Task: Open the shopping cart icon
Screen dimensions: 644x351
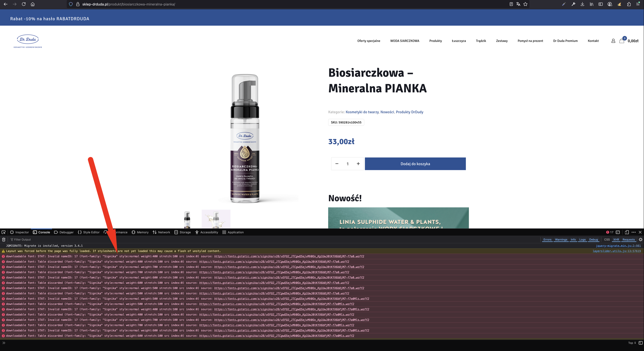Action: [622, 41]
